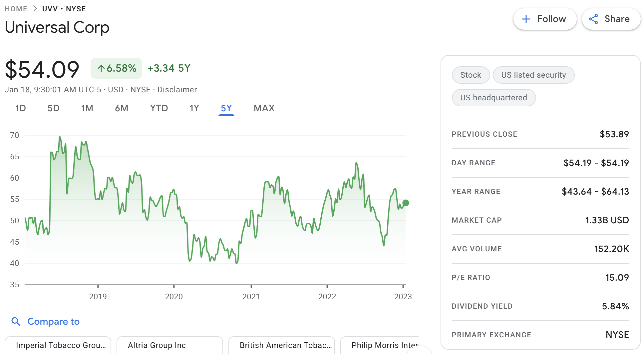644x354 pixels.
Task: Click the 2023 axis label
Action: [x=403, y=297]
